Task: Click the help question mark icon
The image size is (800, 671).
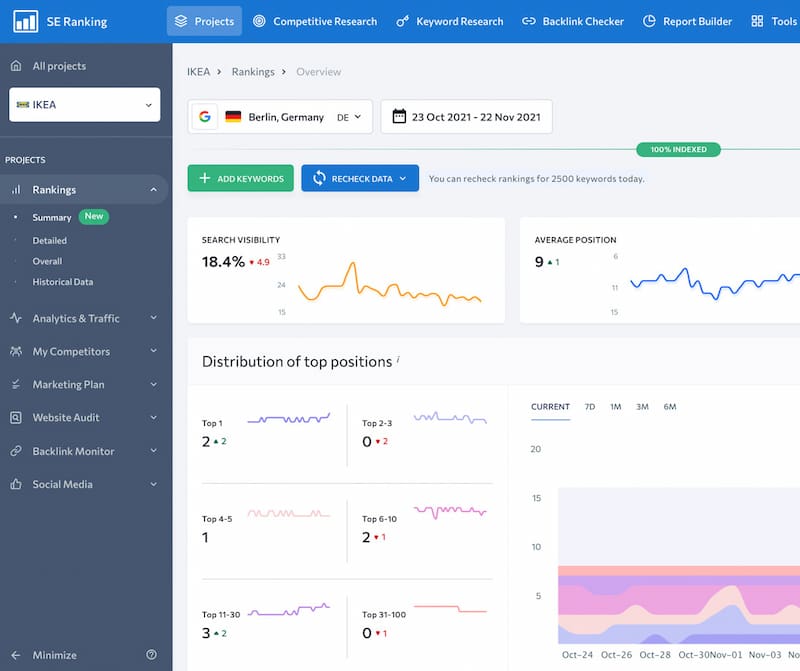Action: coord(152,655)
